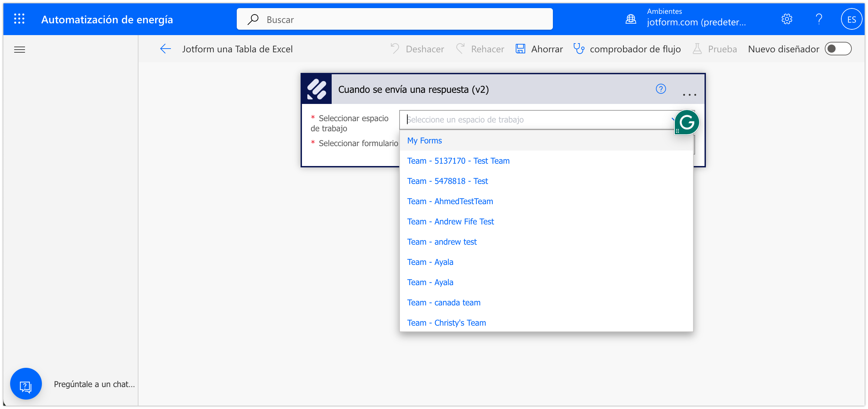Image resolution: width=868 pixels, height=409 pixels.
Task: Open the trigger ellipsis menu
Action: [x=689, y=95]
